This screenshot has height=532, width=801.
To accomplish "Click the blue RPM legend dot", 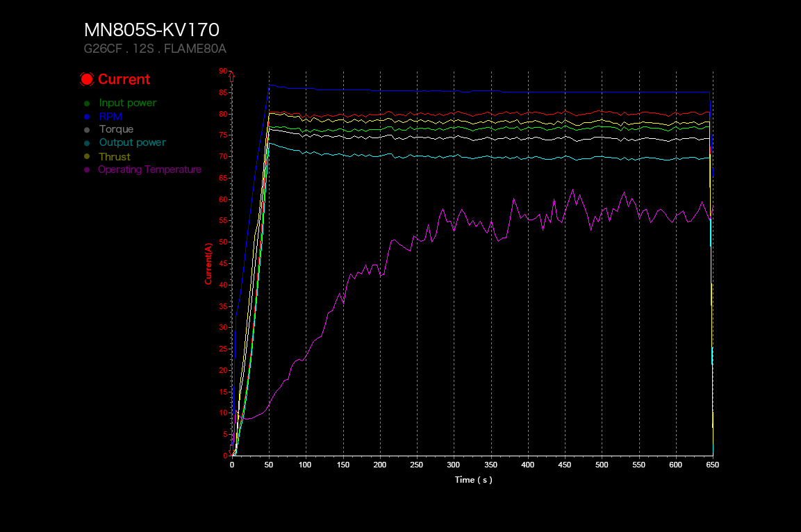I will pyautogui.click(x=87, y=117).
